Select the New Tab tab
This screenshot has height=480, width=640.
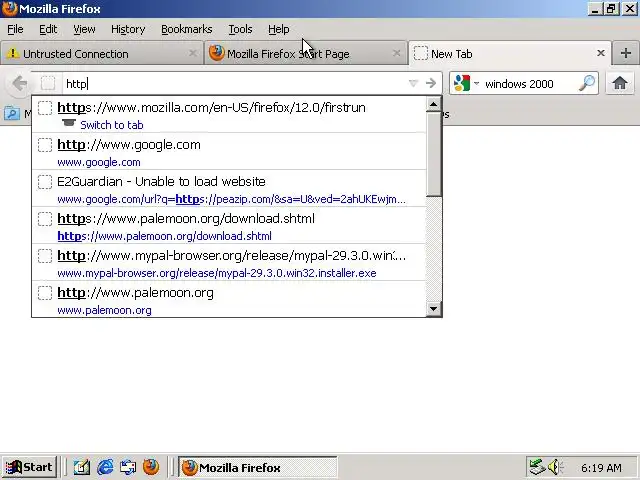click(x=509, y=53)
